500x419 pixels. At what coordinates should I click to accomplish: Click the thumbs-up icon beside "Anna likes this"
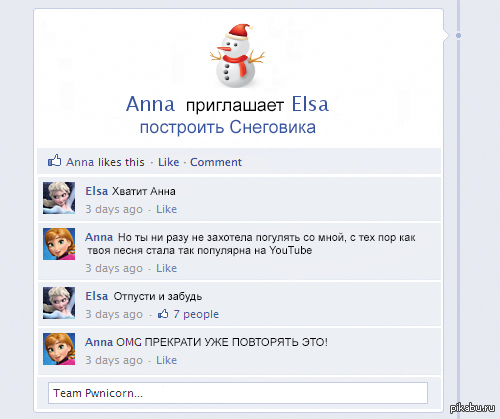(x=55, y=160)
